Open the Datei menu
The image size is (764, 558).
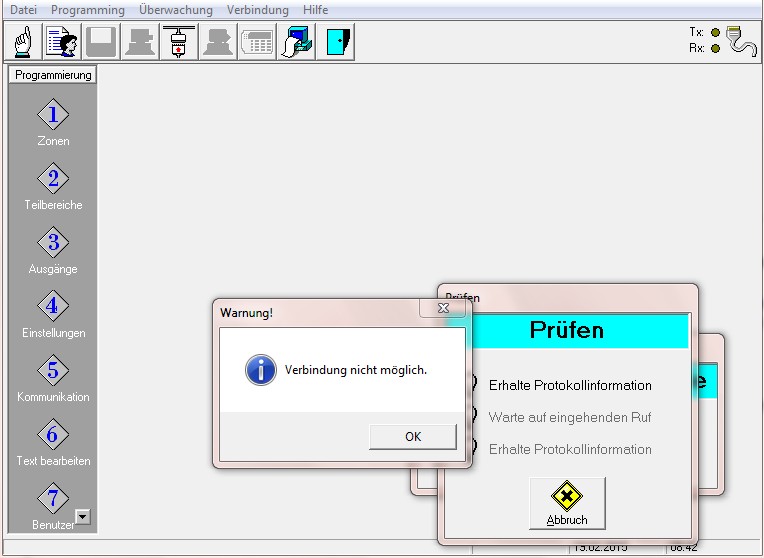click(24, 10)
